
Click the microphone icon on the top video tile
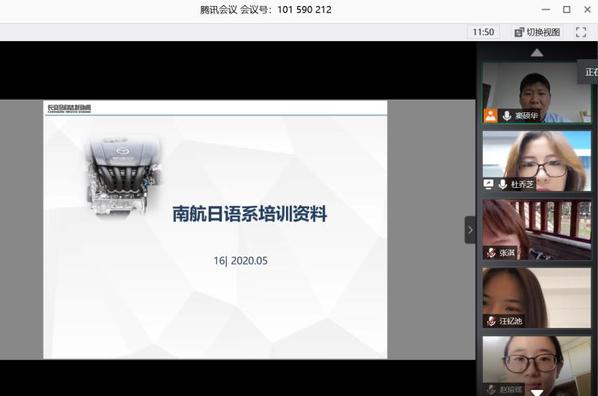coord(506,116)
